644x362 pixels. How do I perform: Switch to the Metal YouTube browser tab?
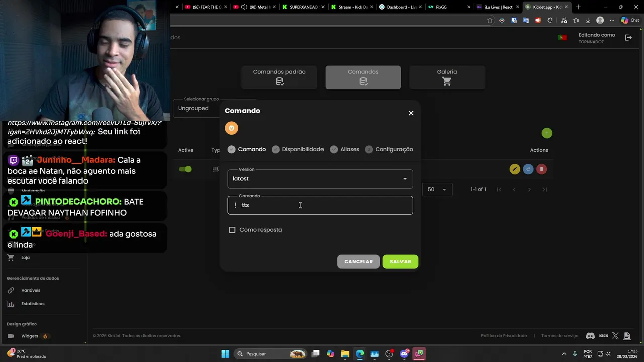click(x=254, y=7)
